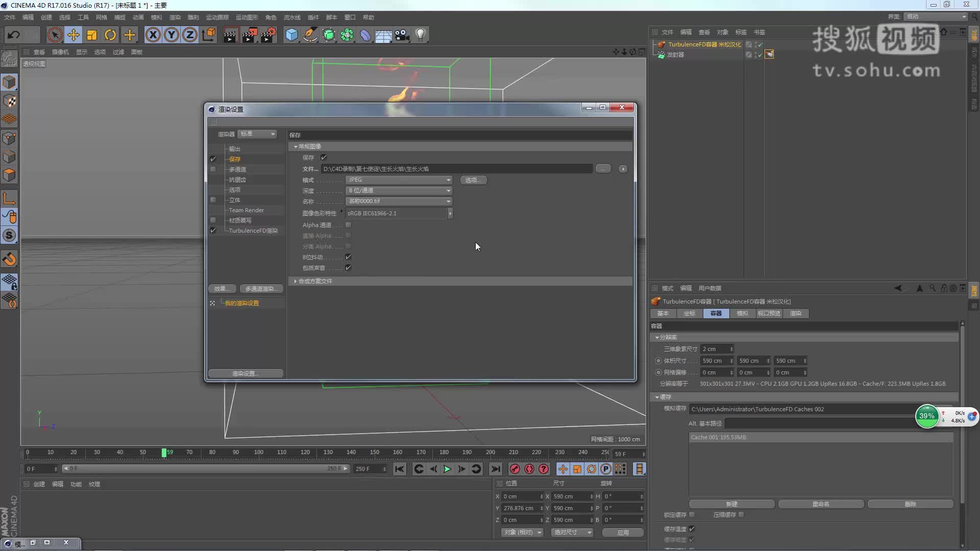Viewport: 980px width, 551px height.
Task: Jump to the end of the timeline
Action: (x=495, y=469)
